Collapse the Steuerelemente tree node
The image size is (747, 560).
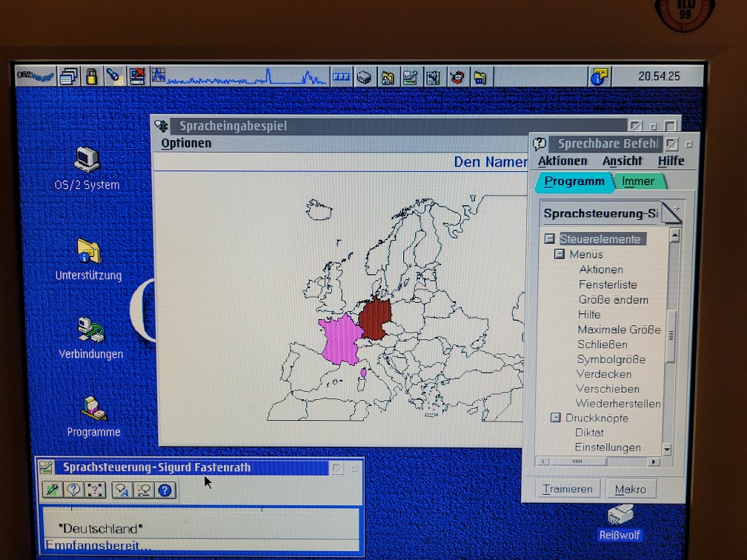549,238
